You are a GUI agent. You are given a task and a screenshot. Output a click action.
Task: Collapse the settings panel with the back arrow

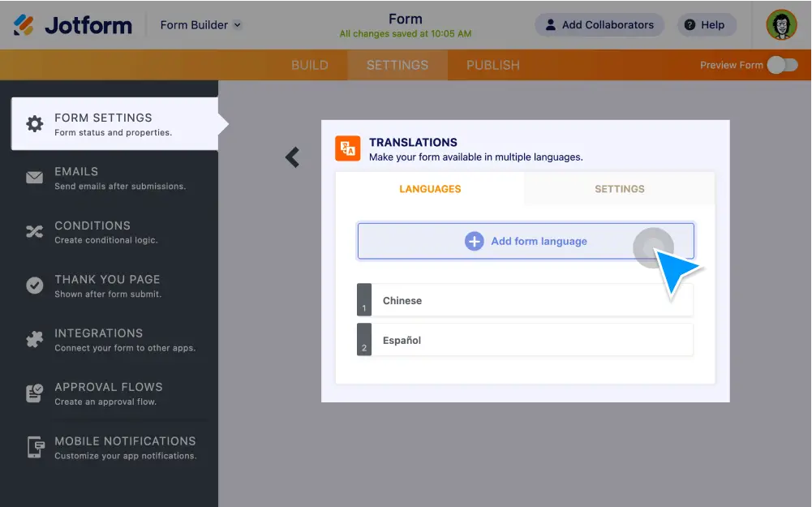[x=292, y=157]
